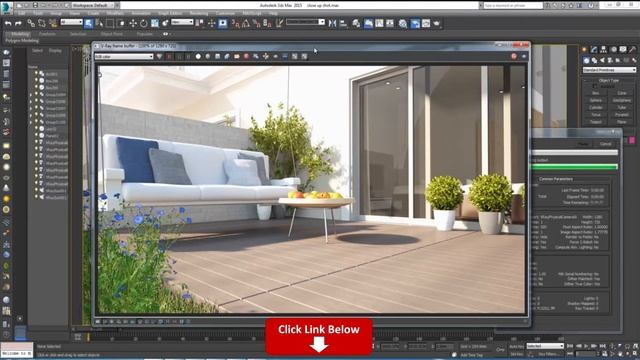Open the Modifiers menu
The height and width of the screenshot is (360, 640).
tap(115, 13)
